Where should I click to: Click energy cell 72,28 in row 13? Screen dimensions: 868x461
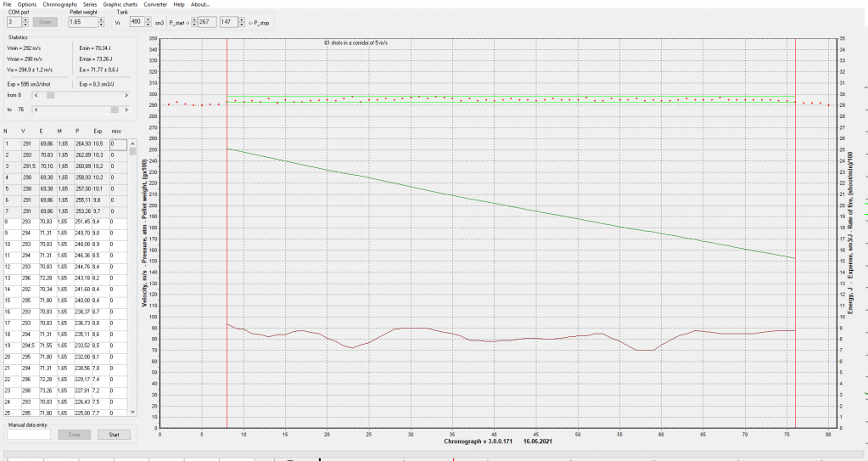tap(47, 278)
